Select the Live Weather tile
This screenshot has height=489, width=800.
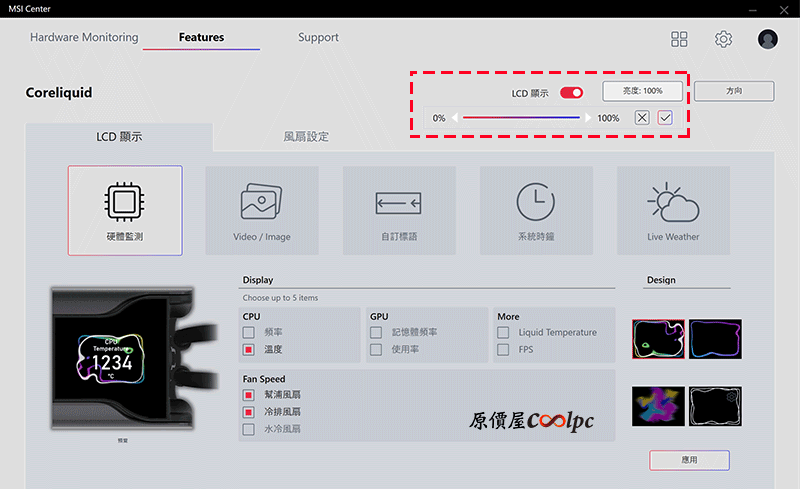coord(673,210)
